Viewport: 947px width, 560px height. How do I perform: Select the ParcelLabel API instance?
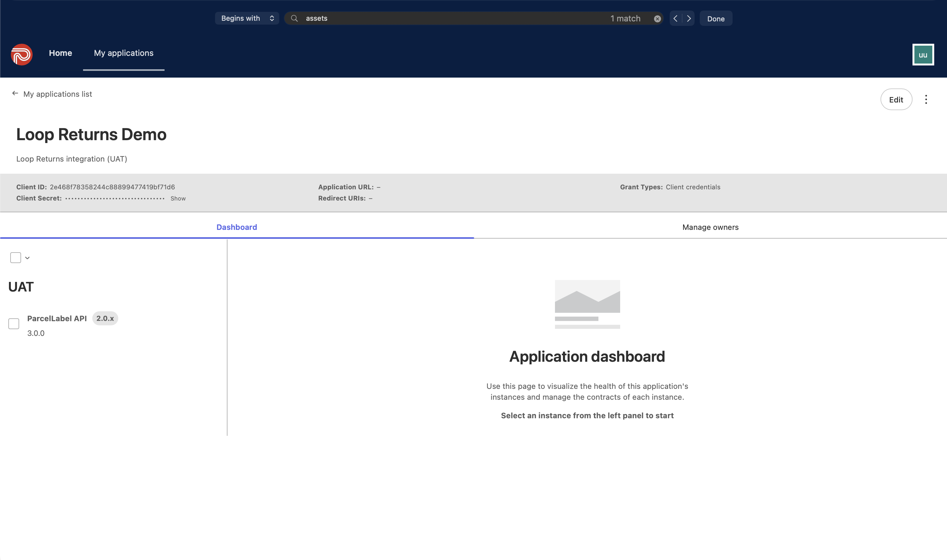pyautogui.click(x=57, y=319)
